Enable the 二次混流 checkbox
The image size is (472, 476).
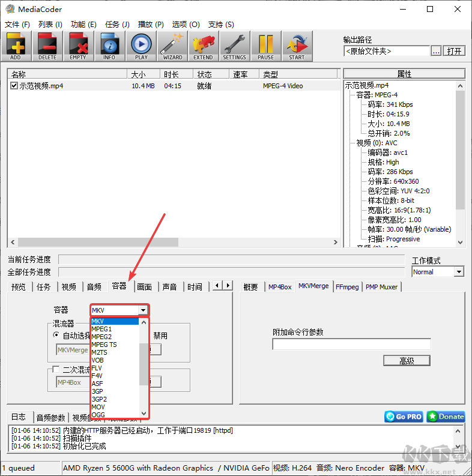click(56, 369)
